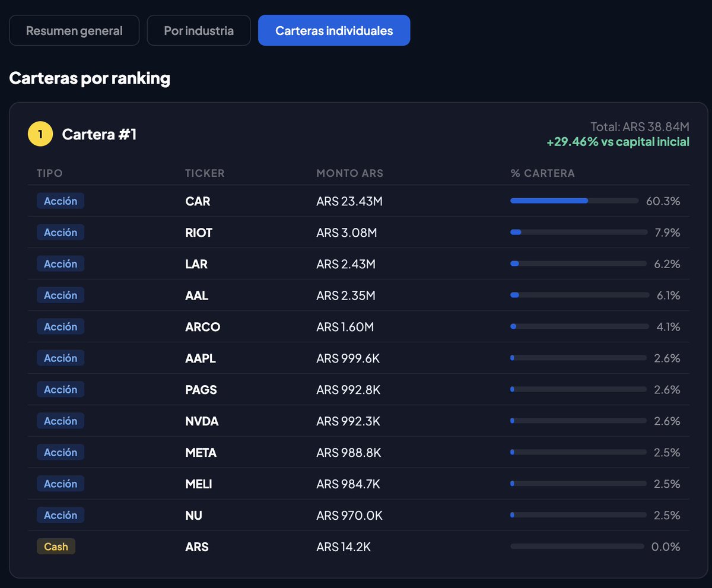The height and width of the screenshot is (588, 712).
Task: Click the ARS 3.08M amount
Action: (x=347, y=233)
